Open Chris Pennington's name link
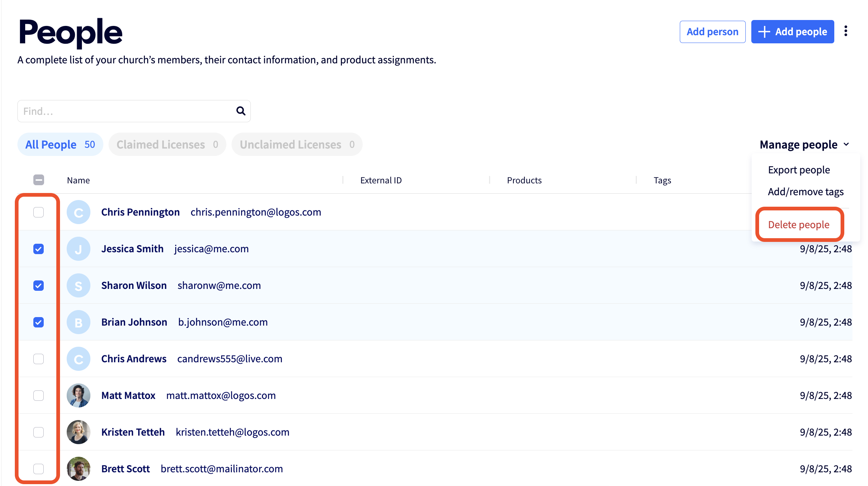 point(140,212)
